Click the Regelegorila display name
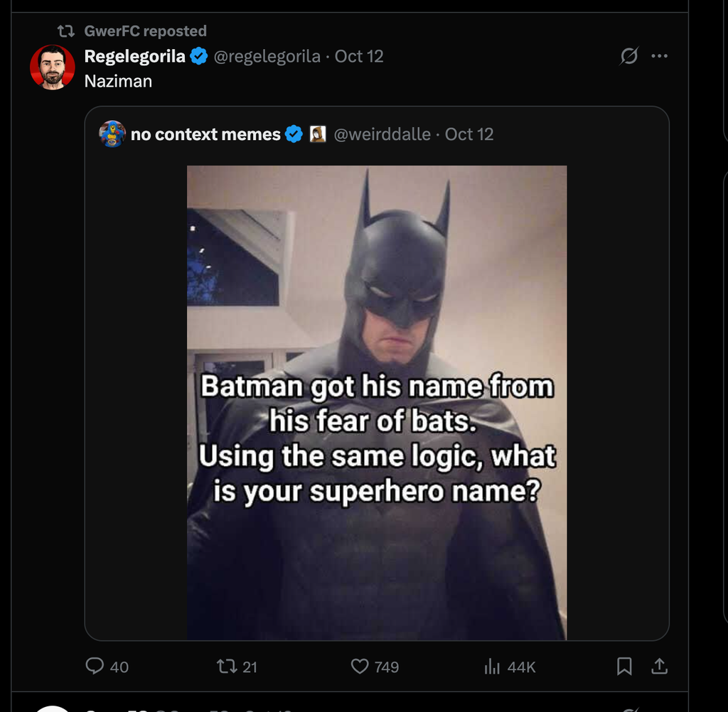This screenshot has width=728, height=712. coord(134,56)
